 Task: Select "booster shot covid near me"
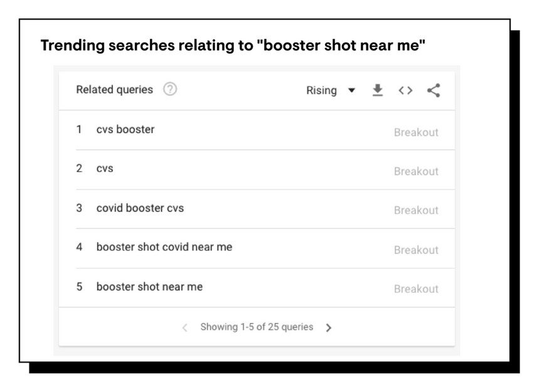coord(164,248)
